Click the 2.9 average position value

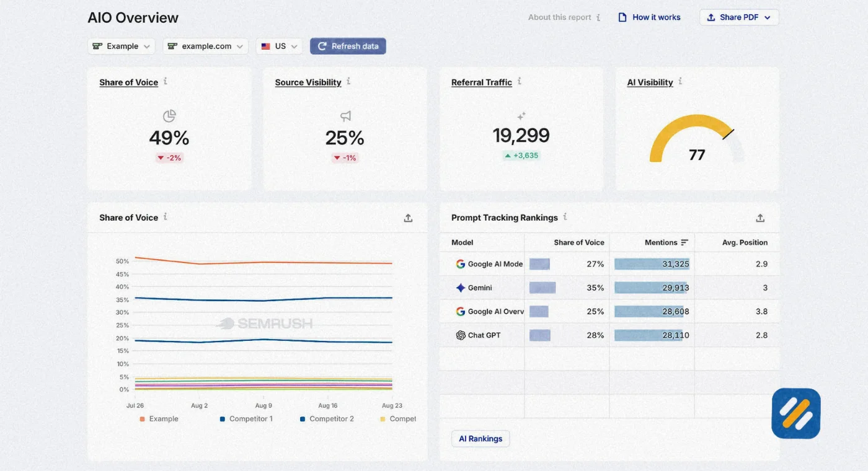[762, 264]
